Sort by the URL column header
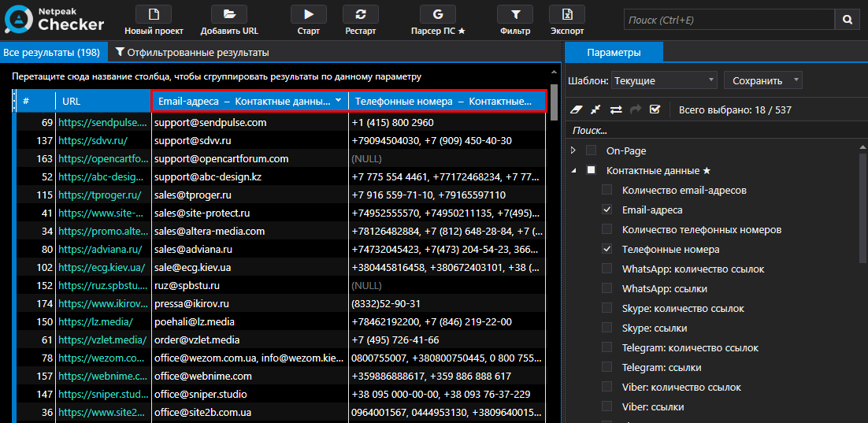Image resolution: width=868 pixels, height=423 pixels. click(x=103, y=101)
